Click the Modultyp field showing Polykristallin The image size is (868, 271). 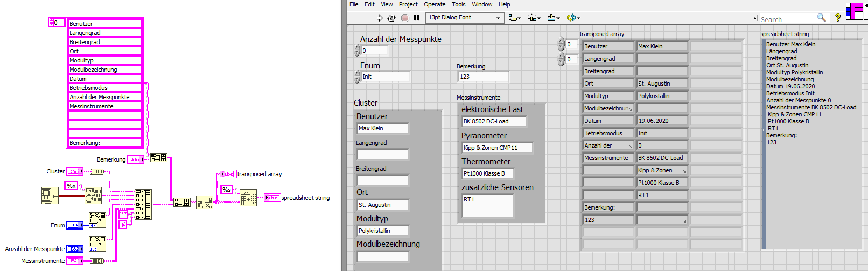pyautogui.click(x=383, y=231)
